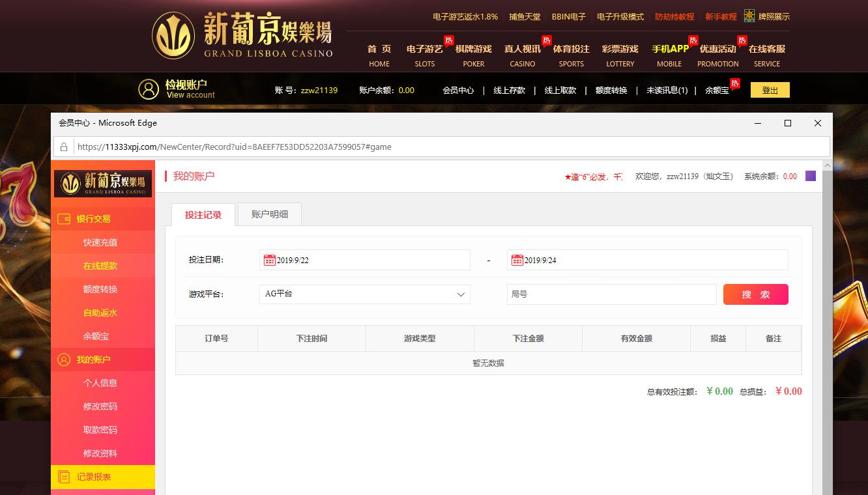Switch to the 投注记录 tab

203,214
